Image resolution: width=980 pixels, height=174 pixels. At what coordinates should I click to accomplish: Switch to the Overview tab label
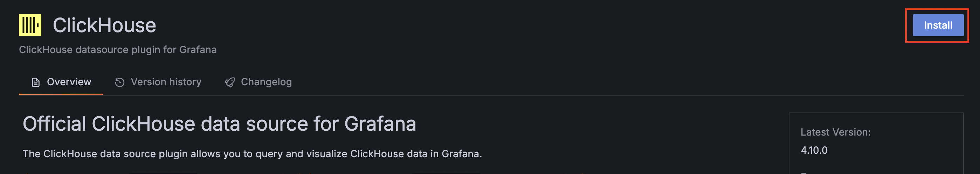pyautogui.click(x=69, y=82)
